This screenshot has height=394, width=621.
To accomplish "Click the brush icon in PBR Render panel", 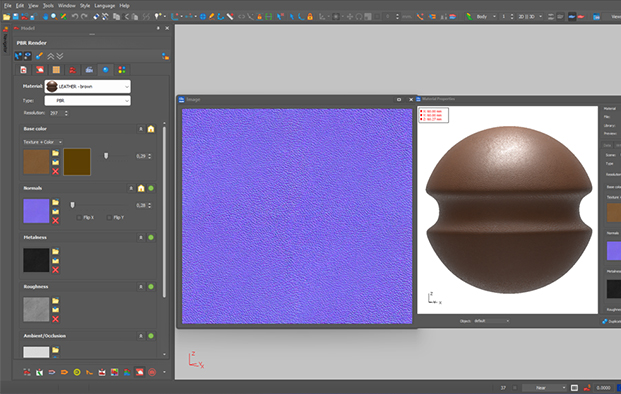I will pyautogui.click(x=39, y=56).
